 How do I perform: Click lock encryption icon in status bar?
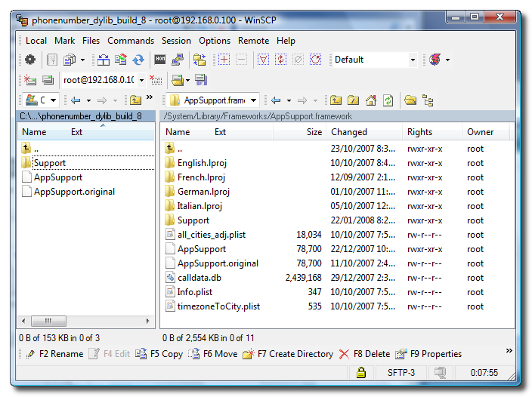[361, 373]
